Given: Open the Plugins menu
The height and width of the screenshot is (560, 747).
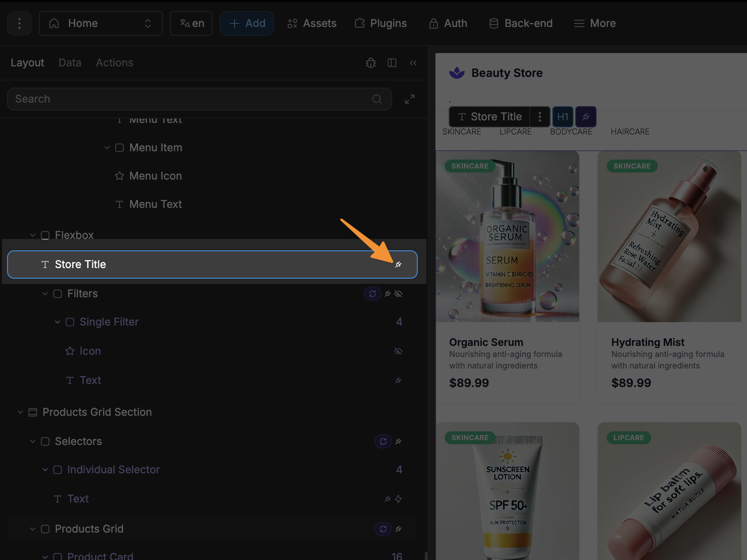Looking at the screenshot, I should (381, 23).
